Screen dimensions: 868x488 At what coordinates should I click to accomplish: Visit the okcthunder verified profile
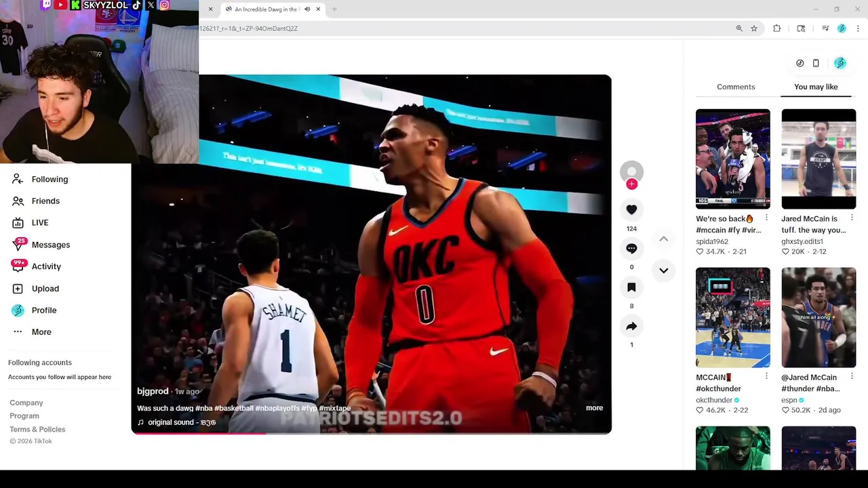click(717, 400)
